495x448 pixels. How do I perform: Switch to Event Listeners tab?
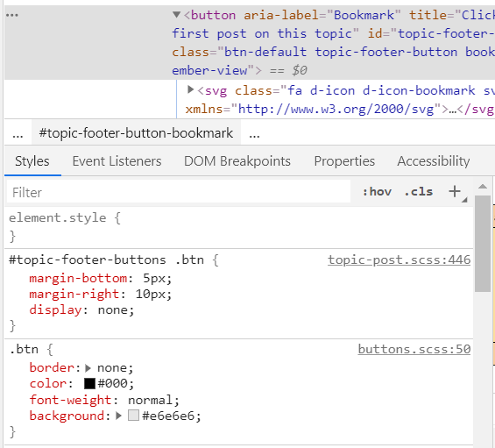click(117, 161)
